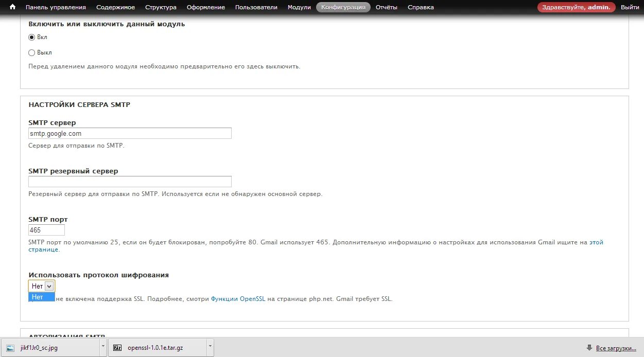Select the Выкл radio button

click(32, 52)
